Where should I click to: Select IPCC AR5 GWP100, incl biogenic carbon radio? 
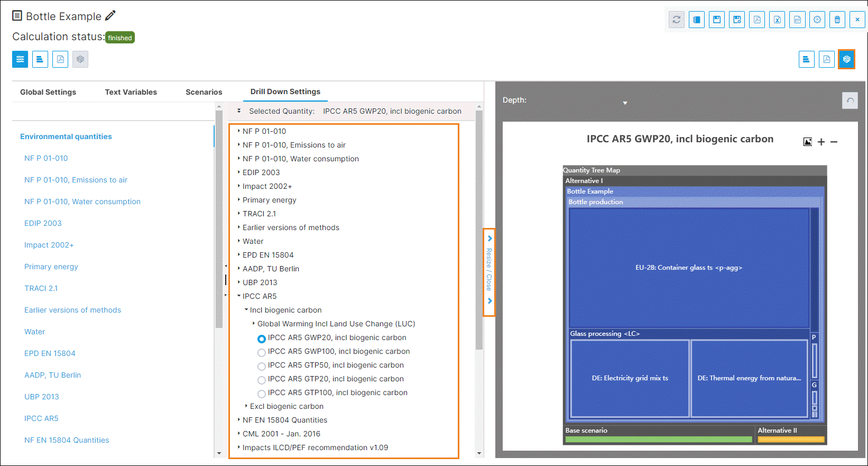[262, 352]
